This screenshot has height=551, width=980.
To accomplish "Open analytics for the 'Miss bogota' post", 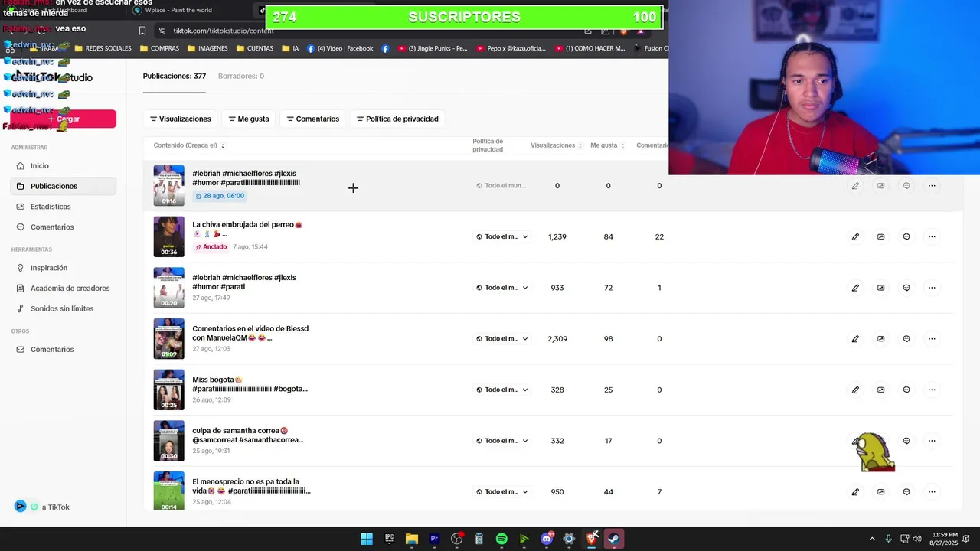I will coord(880,390).
